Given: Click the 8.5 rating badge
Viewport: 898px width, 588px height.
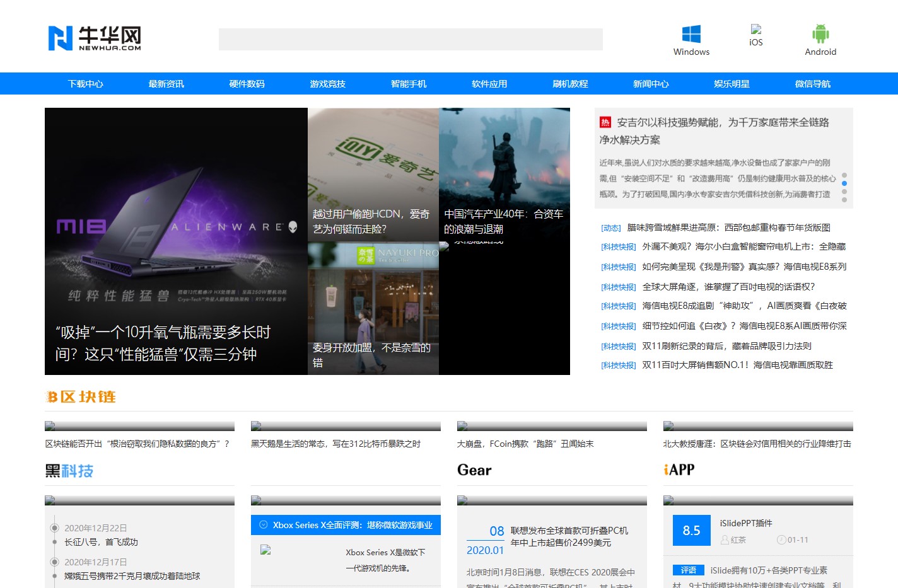Looking at the screenshot, I should point(691,531).
